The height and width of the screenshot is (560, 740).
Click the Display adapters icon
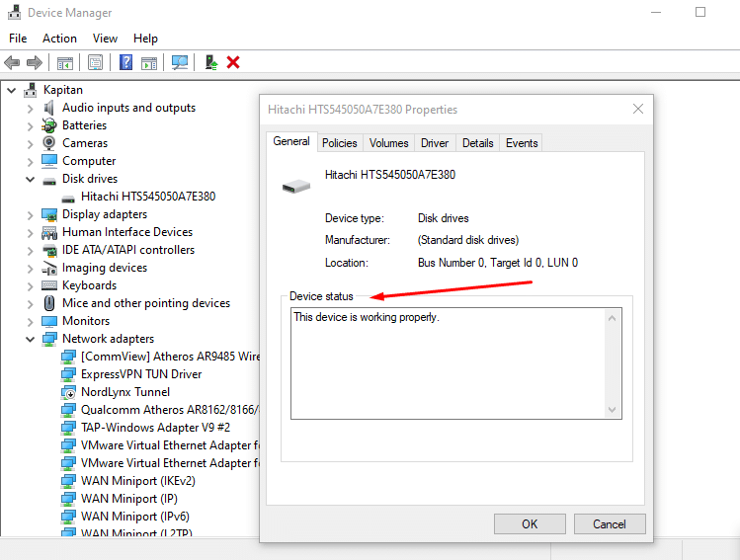click(x=49, y=214)
